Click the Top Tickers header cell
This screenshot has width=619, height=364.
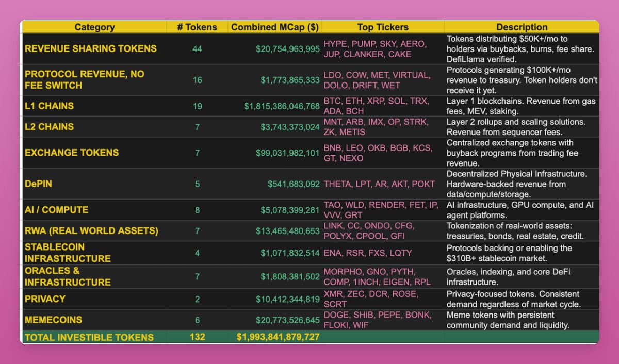click(383, 27)
